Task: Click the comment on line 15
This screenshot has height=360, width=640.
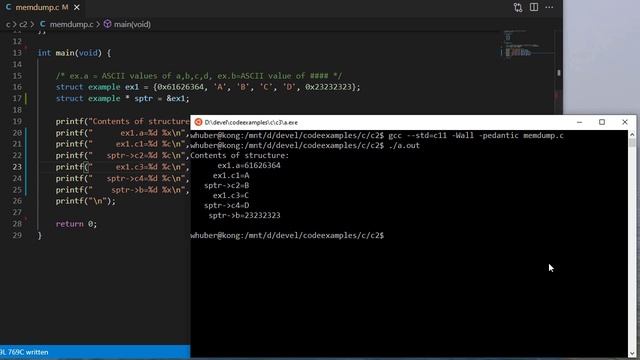Action: click(x=199, y=76)
